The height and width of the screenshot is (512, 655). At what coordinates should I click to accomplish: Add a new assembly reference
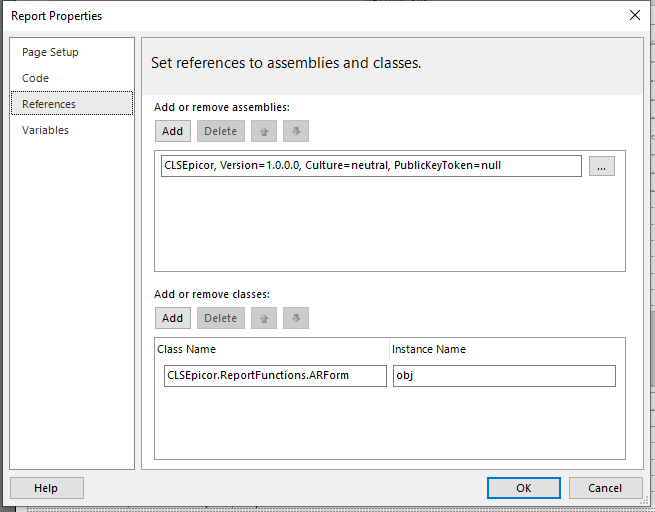coord(173,131)
